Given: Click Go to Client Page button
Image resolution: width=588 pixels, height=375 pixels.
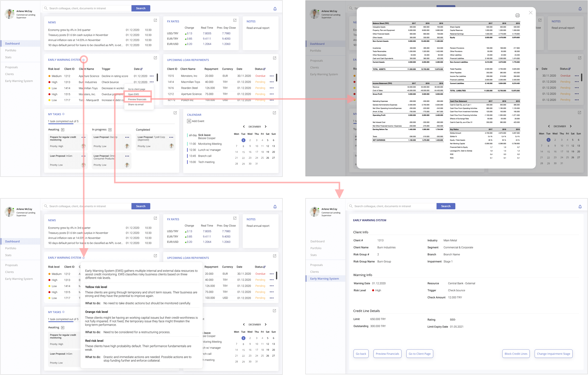Looking at the screenshot, I should click(x=419, y=354).
